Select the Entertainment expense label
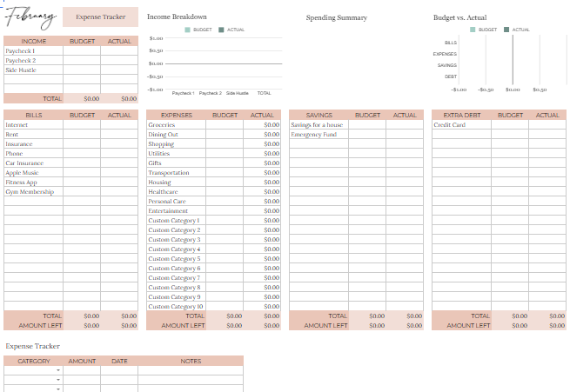 (168, 211)
